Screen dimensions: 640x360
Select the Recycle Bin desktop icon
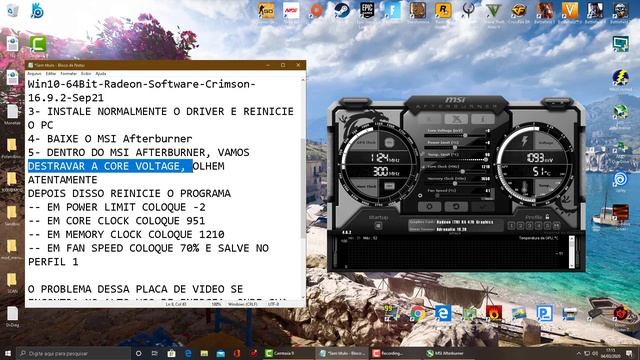point(12,10)
